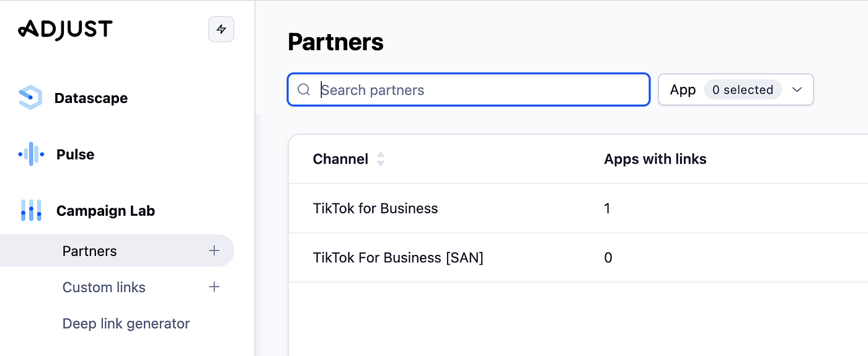Open the App filter dropdown

(x=735, y=90)
